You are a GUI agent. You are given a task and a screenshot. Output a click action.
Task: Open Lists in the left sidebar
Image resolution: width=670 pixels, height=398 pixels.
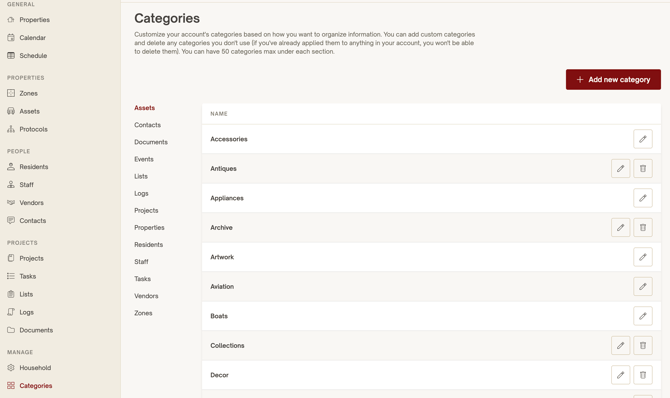(x=20, y=294)
